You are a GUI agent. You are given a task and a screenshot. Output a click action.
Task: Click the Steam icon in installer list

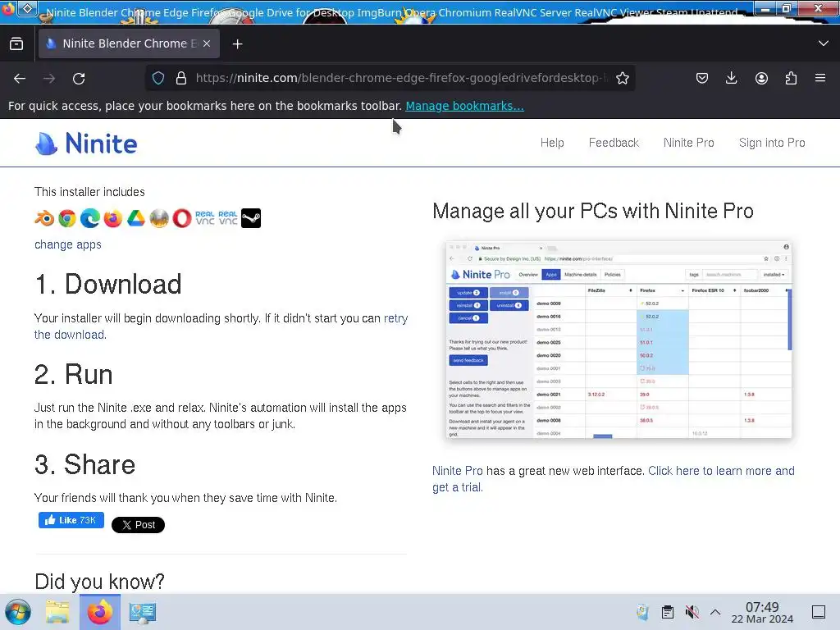point(251,218)
